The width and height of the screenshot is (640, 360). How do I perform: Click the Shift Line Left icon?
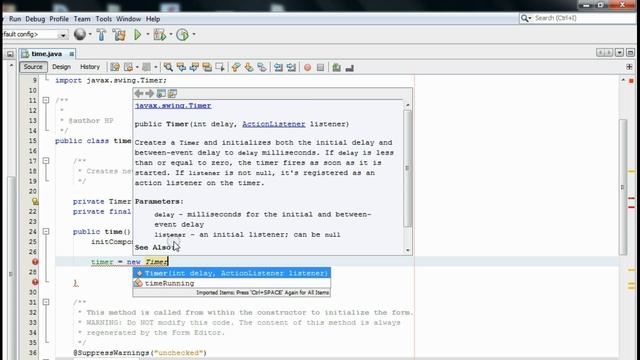click(278, 67)
